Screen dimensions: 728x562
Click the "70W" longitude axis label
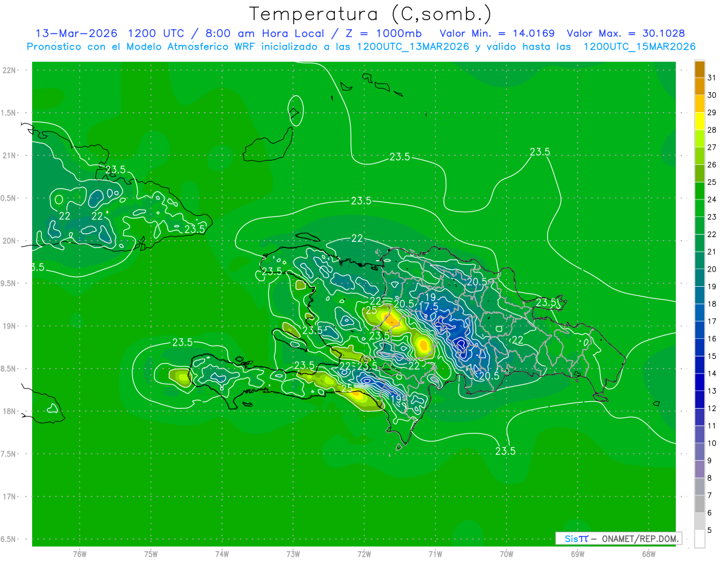(x=507, y=554)
